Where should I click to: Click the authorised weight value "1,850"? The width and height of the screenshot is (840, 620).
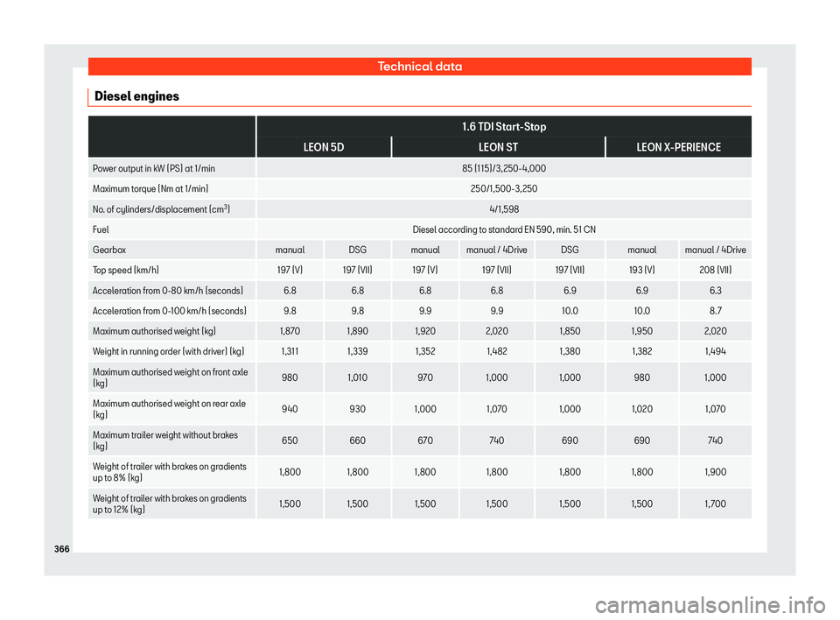coord(570,331)
